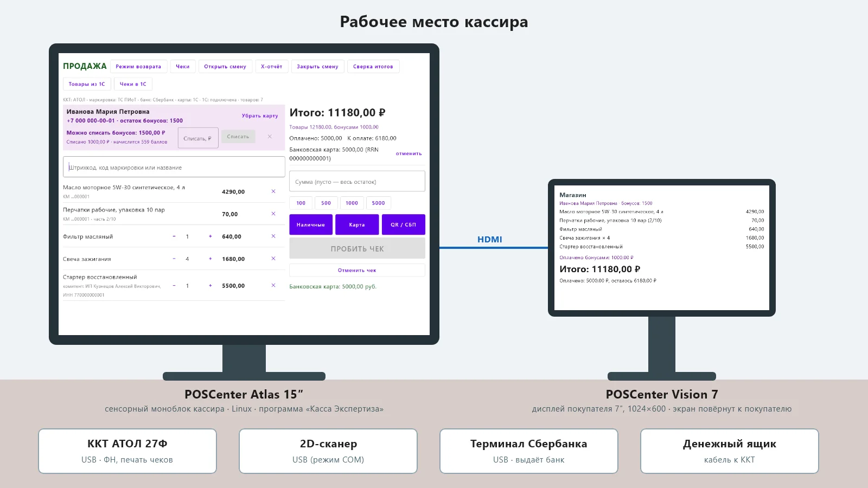Delete the Перчатки рабочие line item
The image size is (868, 488).
pyautogui.click(x=273, y=214)
